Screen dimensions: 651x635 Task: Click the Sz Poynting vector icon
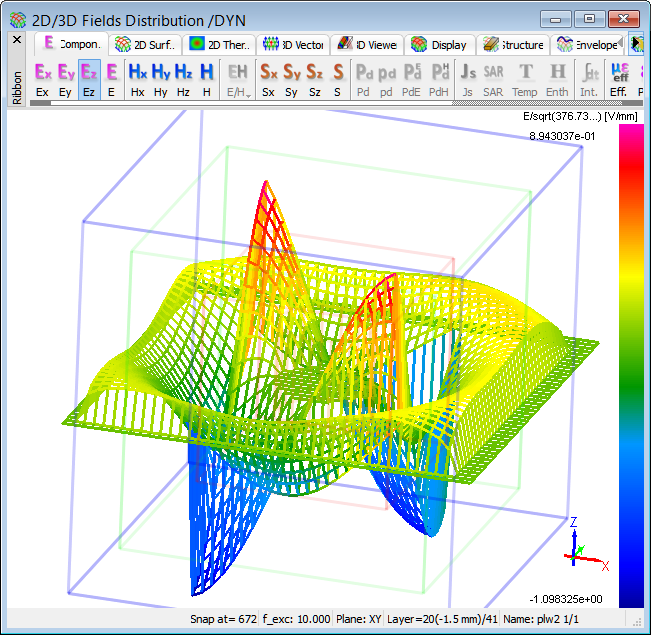click(314, 79)
